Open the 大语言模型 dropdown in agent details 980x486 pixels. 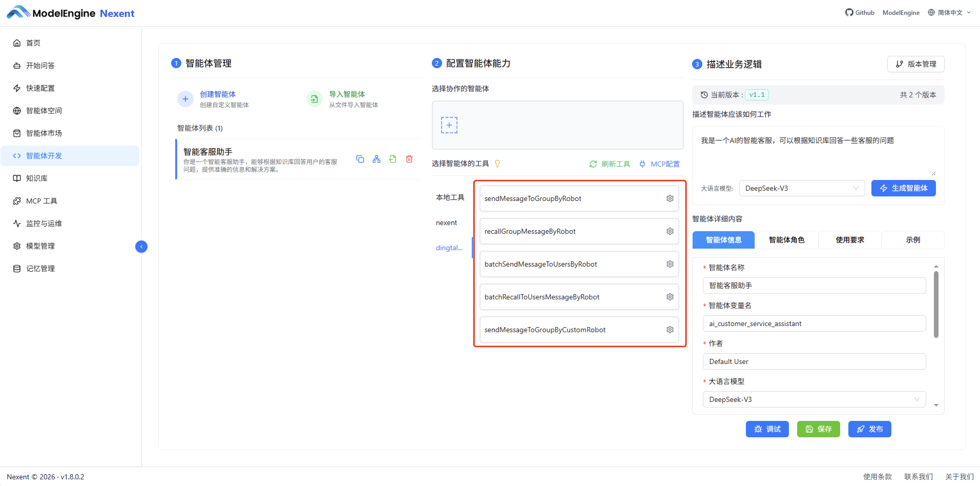pos(814,399)
